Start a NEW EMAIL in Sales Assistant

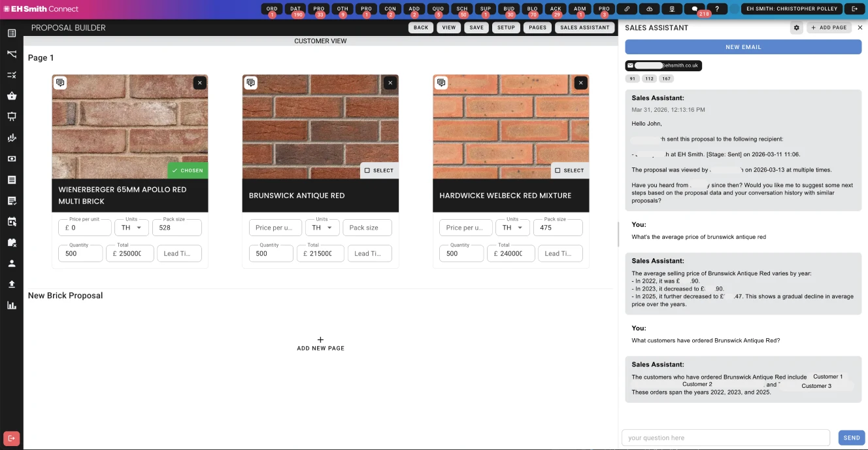[x=743, y=47]
